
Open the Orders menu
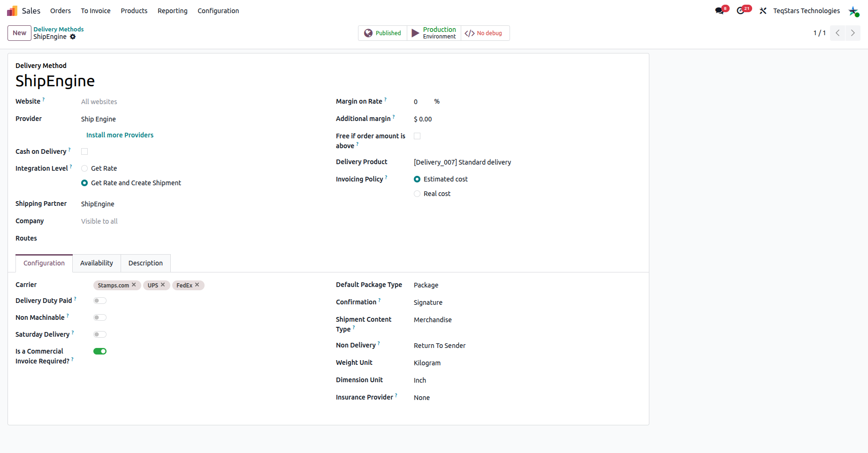(61, 11)
